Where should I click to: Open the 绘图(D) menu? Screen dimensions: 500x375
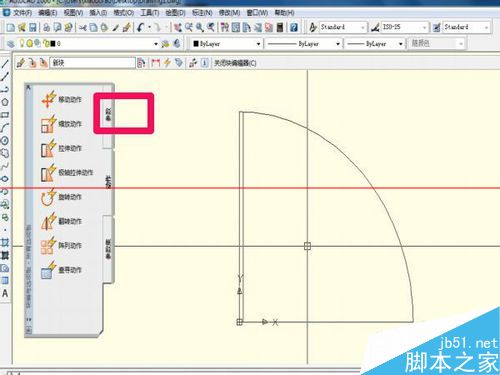tap(175, 13)
